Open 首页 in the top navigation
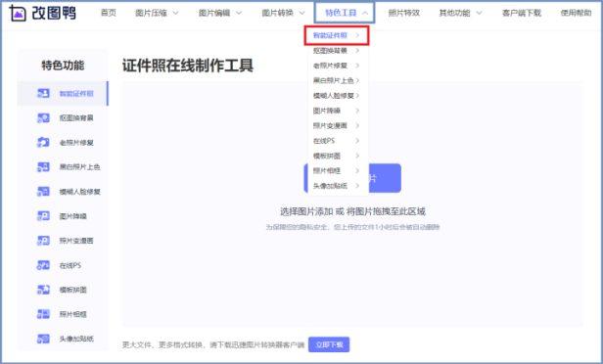The height and width of the screenshot is (364, 603). pos(109,13)
